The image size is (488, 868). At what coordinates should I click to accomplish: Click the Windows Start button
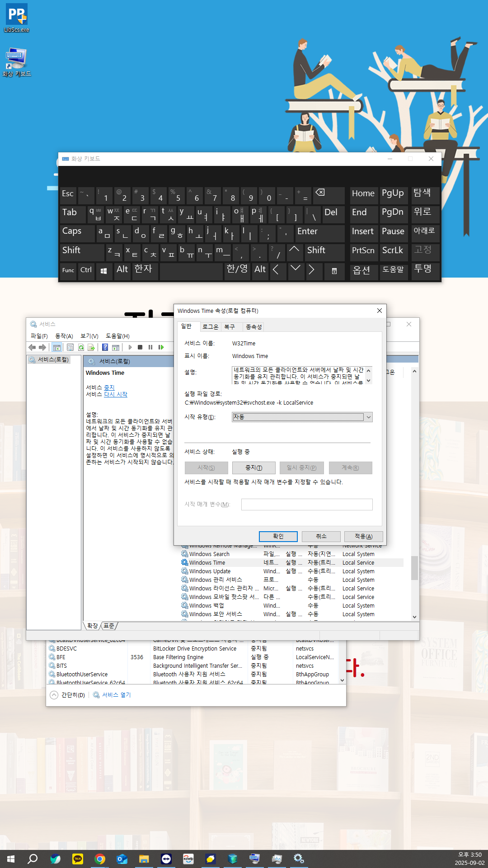tap(11, 859)
